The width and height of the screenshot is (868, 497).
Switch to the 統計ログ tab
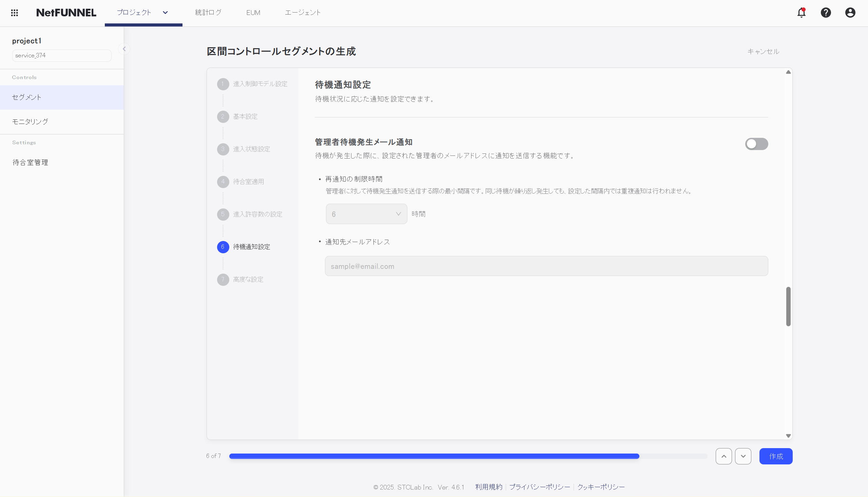[x=208, y=12]
